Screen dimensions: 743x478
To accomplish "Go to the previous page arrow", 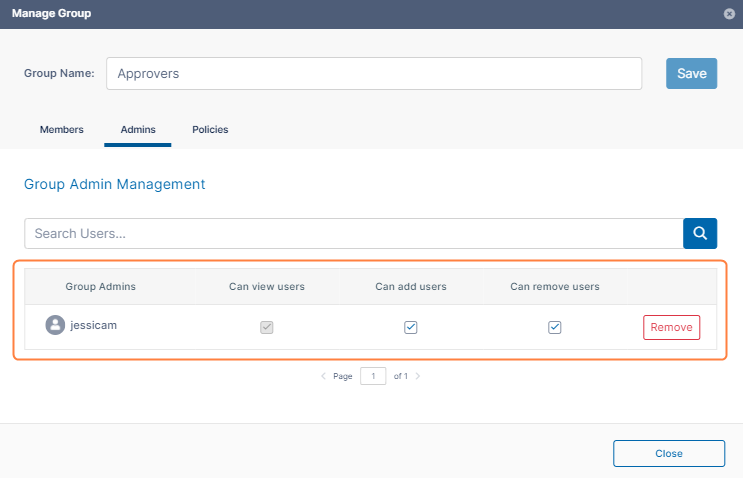I will [x=323, y=376].
